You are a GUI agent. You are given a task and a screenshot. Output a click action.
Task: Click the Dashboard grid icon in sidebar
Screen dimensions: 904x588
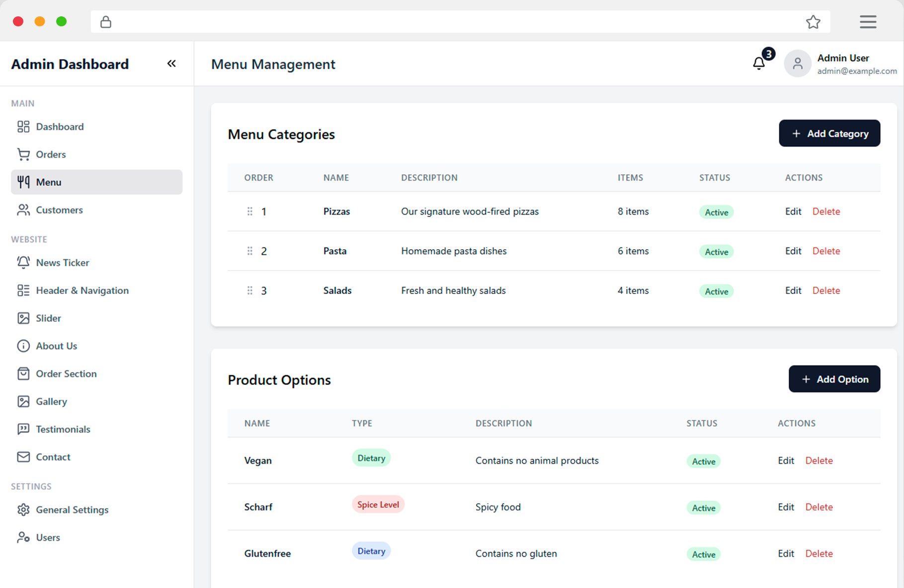tap(23, 127)
